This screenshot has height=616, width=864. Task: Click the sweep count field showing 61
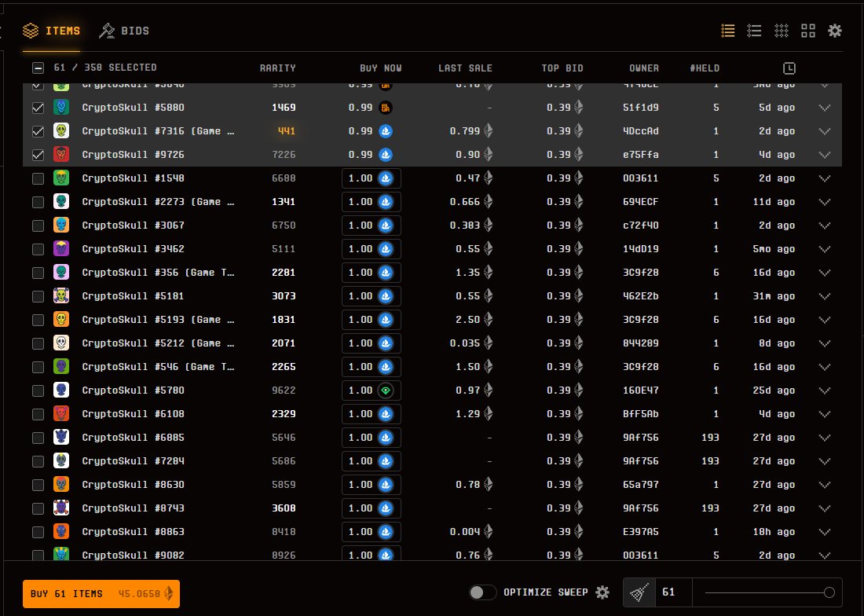pos(673,592)
